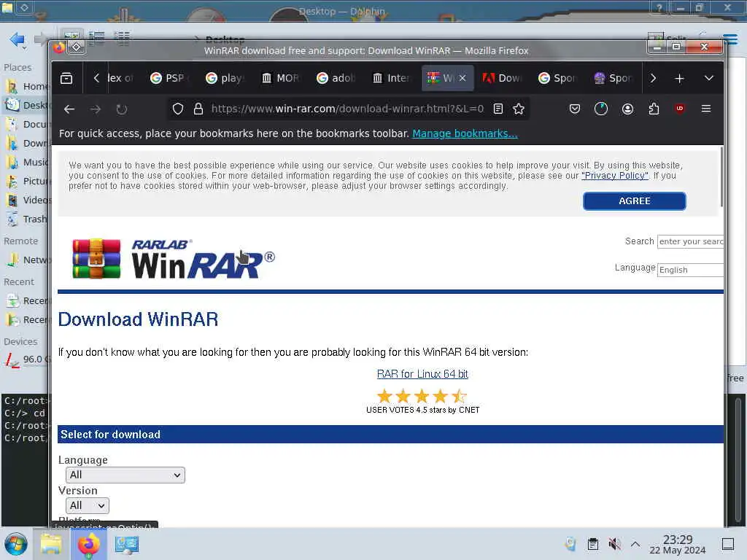Screen dimensions: 747x560
Task: Open Videos in Dolphin Places
Action: click(x=26, y=200)
